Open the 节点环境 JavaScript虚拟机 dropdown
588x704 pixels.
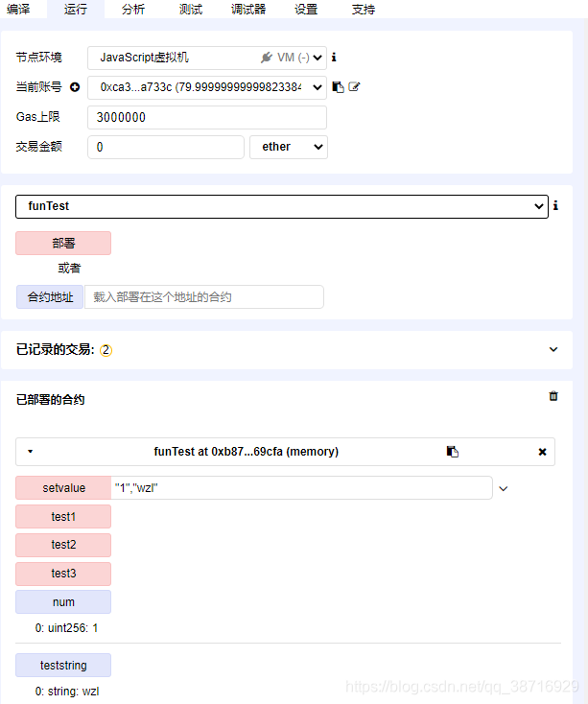[x=207, y=58]
